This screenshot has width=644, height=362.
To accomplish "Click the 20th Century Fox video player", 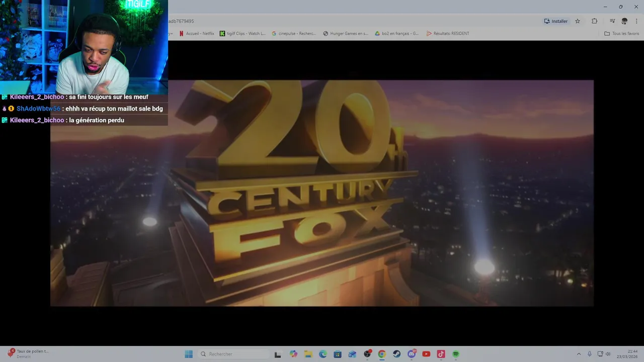I will 322,193.
